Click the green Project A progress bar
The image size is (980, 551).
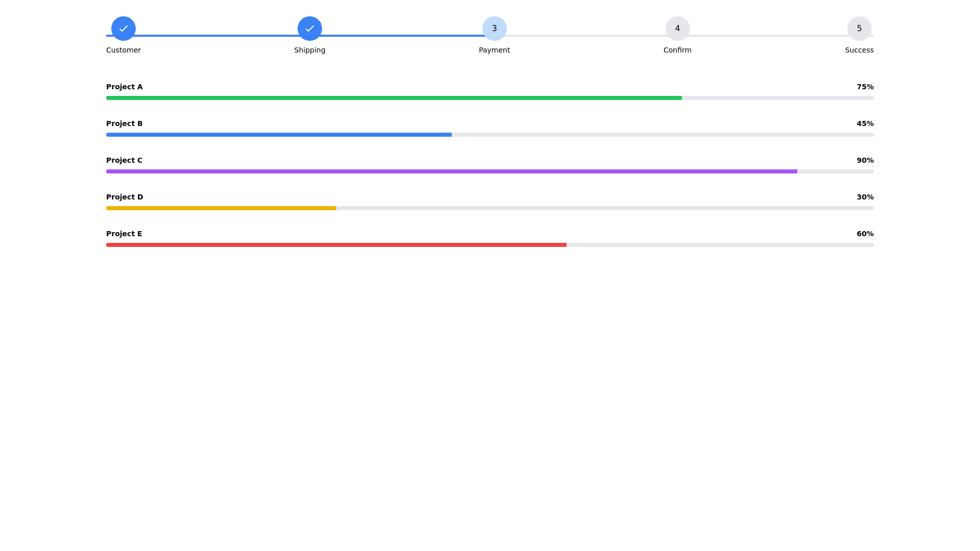[393, 98]
